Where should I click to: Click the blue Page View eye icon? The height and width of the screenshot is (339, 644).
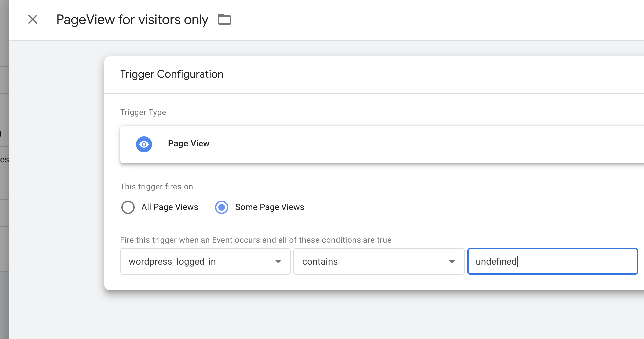point(144,144)
